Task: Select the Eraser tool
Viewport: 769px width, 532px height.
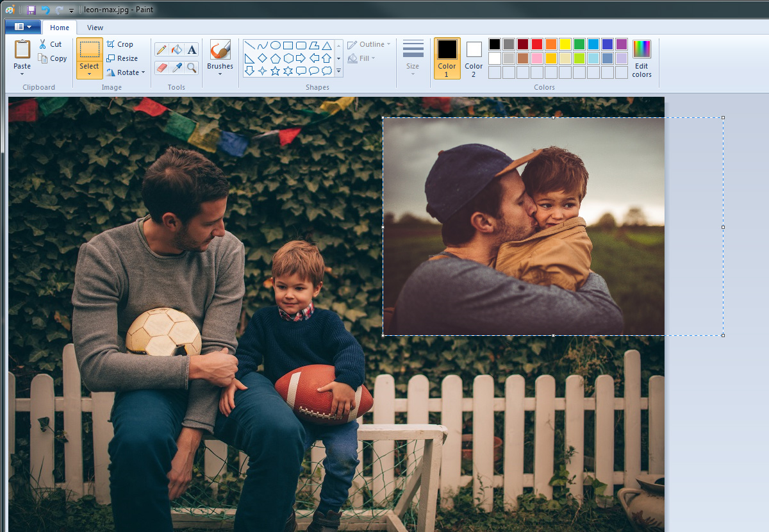Action: [x=161, y=67]
